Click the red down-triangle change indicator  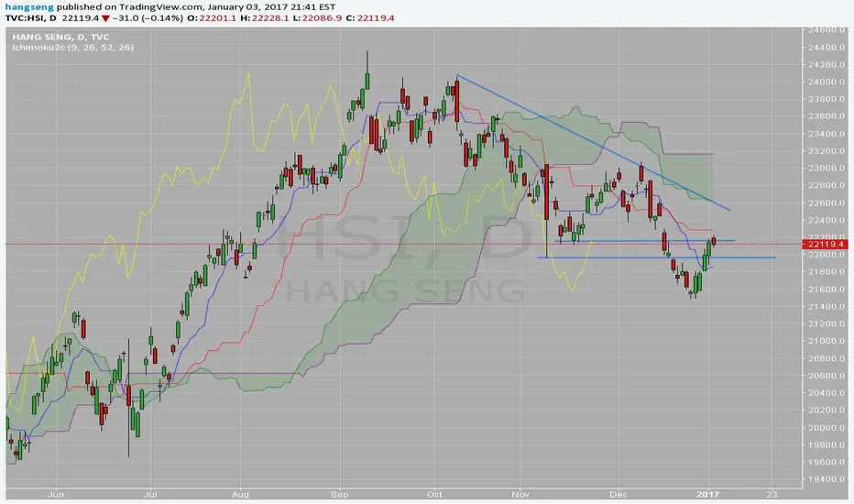pos(105,18)
